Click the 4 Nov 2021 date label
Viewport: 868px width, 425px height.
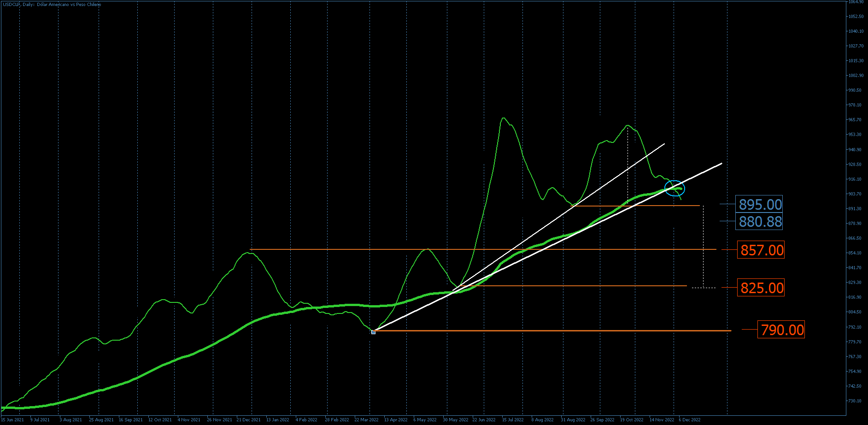pos(189,420)
